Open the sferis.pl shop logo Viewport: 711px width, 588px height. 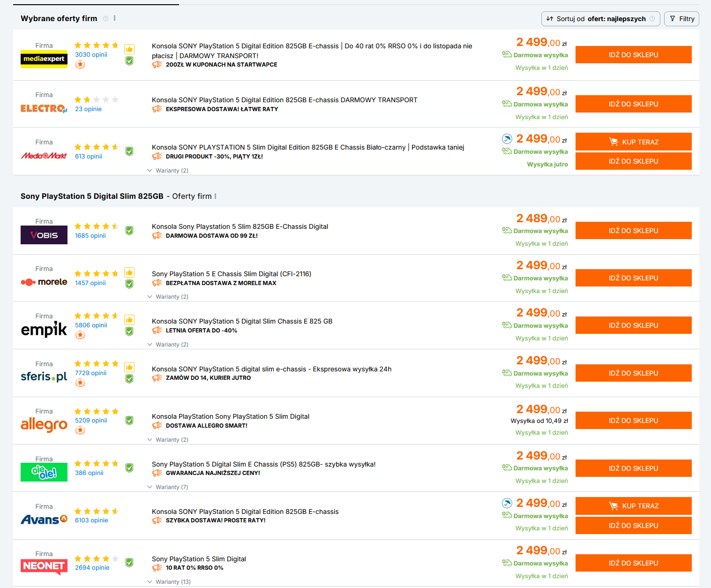click(x=44, y=377)
